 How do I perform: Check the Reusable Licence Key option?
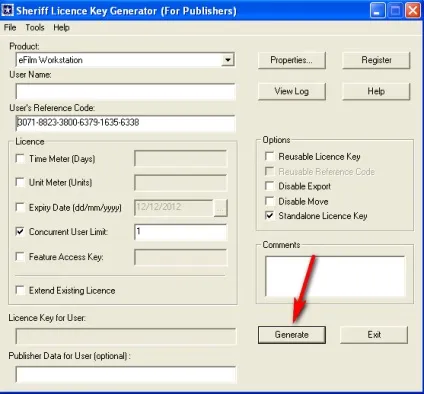(269, 156)
